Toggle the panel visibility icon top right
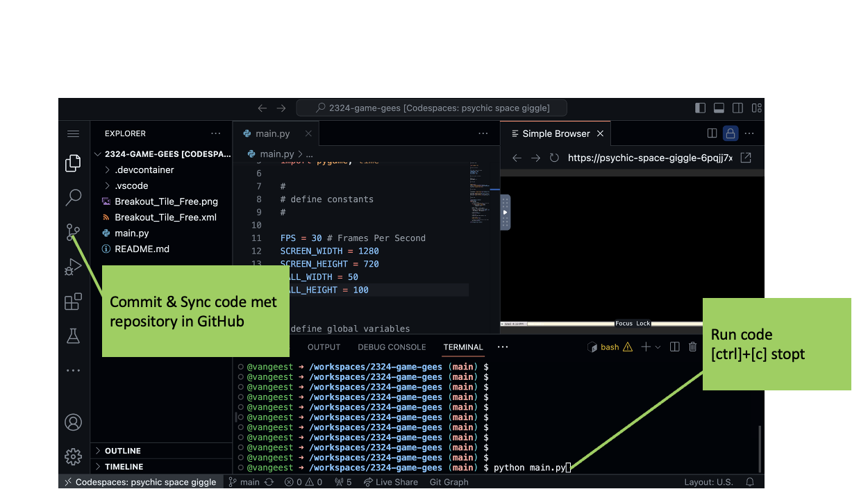868x489 pixels. coord(719,108)
